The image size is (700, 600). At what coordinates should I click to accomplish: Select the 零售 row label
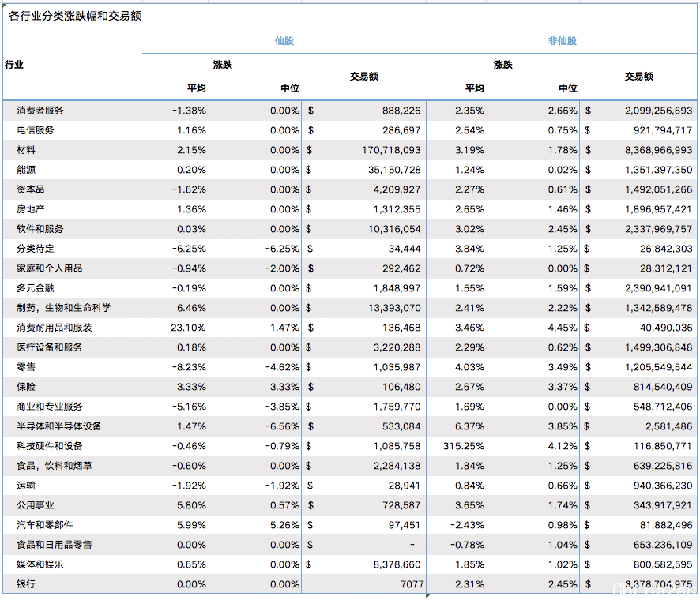tap(26, 367)
